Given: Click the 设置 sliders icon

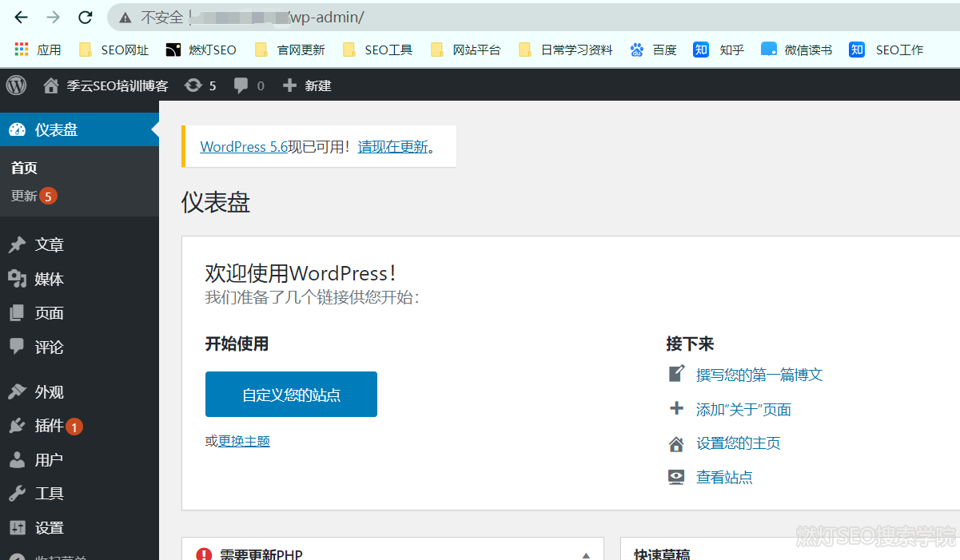Looking at the screenshot, I should coord(17,528).
